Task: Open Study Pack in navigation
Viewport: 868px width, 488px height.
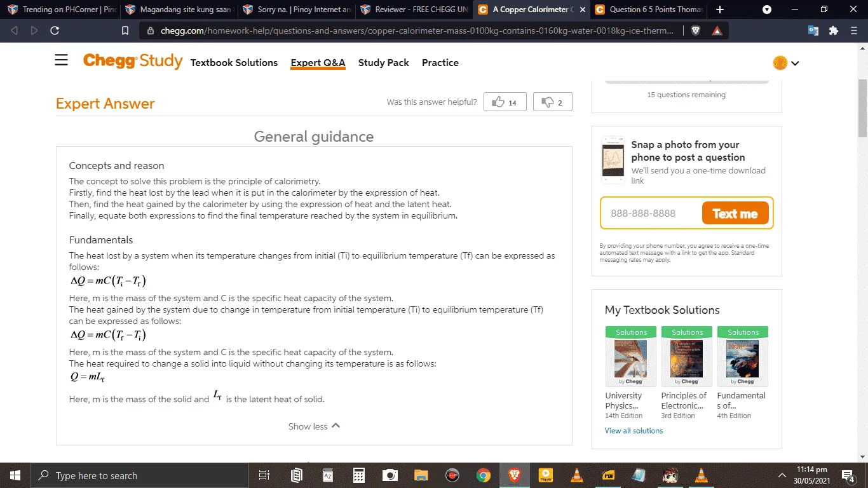Action: [384, 62]
